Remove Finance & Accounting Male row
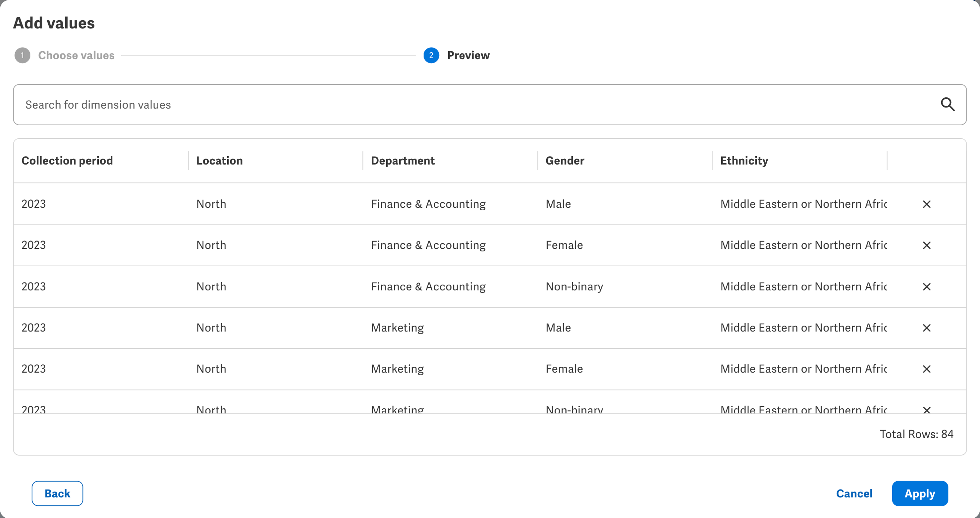Screen dimensions: 980x518 click(926, 204)
